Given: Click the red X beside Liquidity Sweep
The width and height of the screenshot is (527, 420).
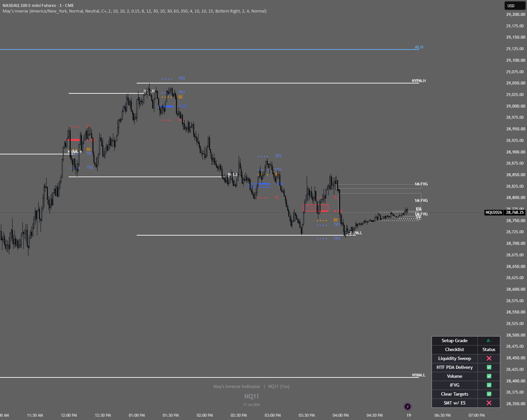Looking at the screenshot, I should [x=489, y=359].
